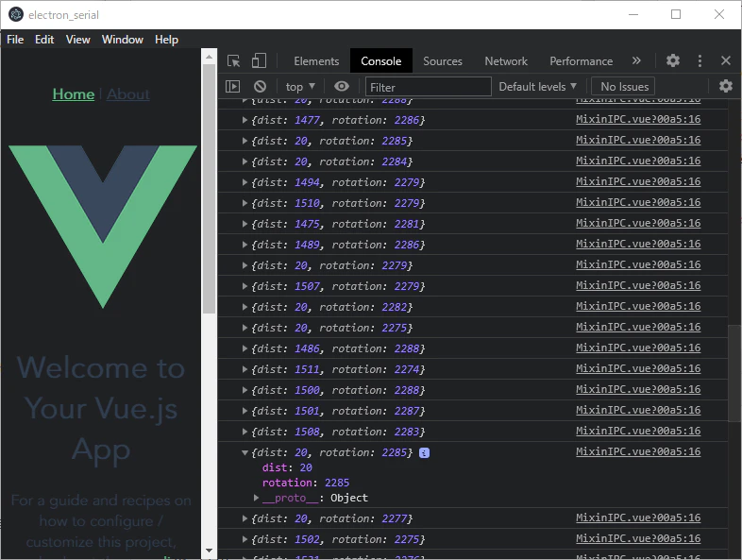742x560 pixels.
Task: Open the DevTools settings gear icon
Action: (x=673, y=60)
